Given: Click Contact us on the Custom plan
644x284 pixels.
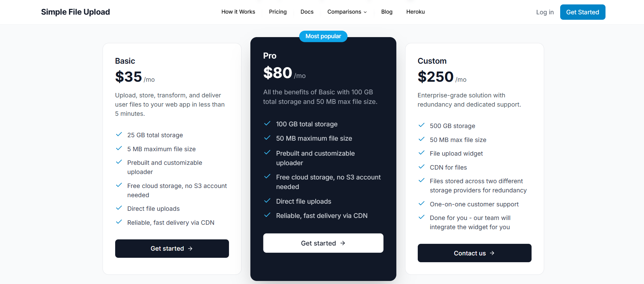Looking at the screenshot, I should (x=474, y=253).
